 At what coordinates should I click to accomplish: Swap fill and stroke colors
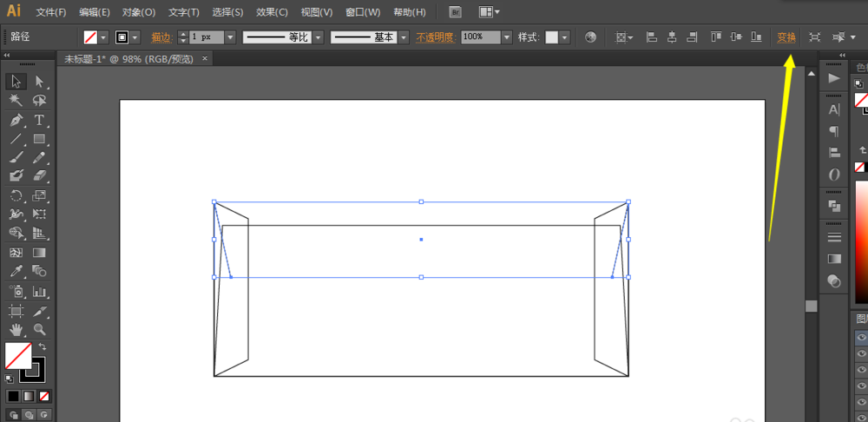point(43,347)
